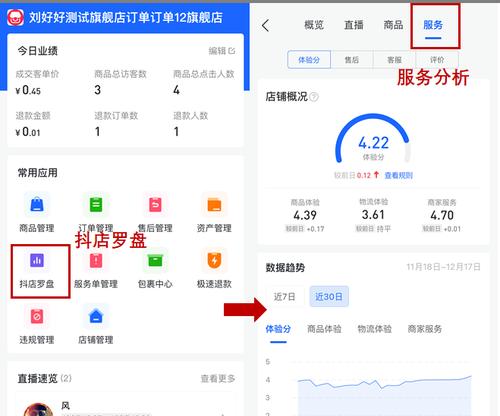Viewport: 500px width, 416px height.
Task: Open 抖店罗盘 chart icon
Action: 37,260
